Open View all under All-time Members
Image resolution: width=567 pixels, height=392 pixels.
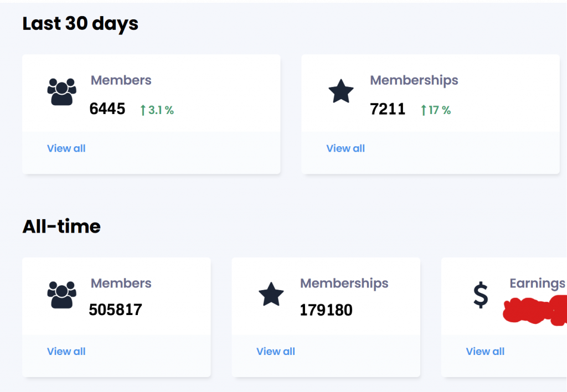tap(66, 352)
